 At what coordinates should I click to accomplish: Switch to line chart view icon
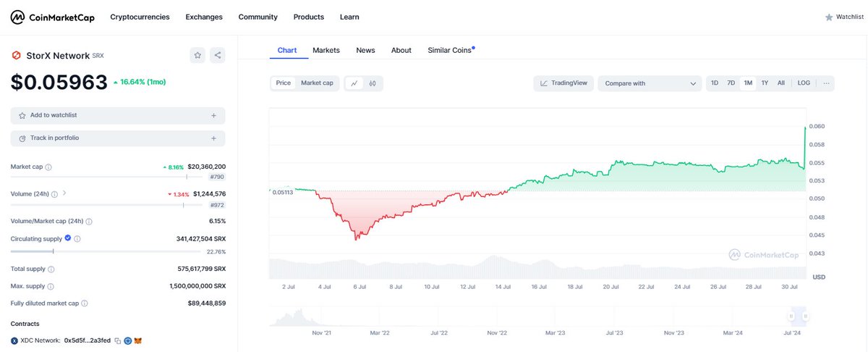pyautogui.click(x=354, y=83)
